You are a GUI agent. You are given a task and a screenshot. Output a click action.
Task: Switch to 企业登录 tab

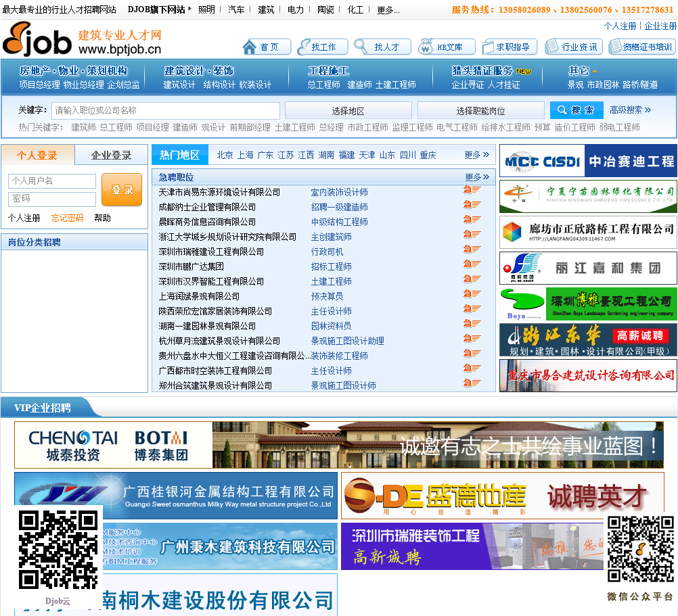point(111,155)
